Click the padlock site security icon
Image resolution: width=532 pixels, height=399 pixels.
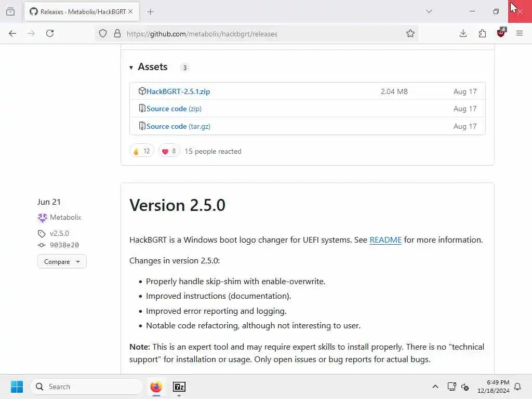[x=117, y=33]
